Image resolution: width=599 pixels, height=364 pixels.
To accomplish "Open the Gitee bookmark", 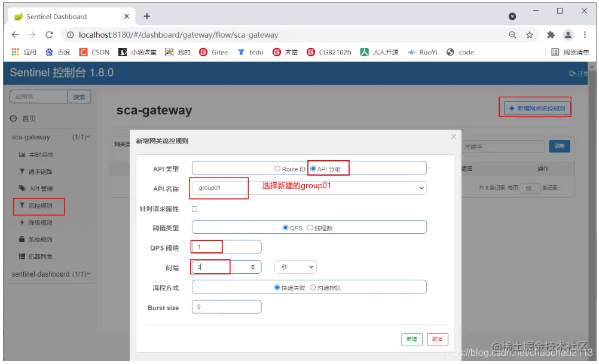I will coord(213,52).
